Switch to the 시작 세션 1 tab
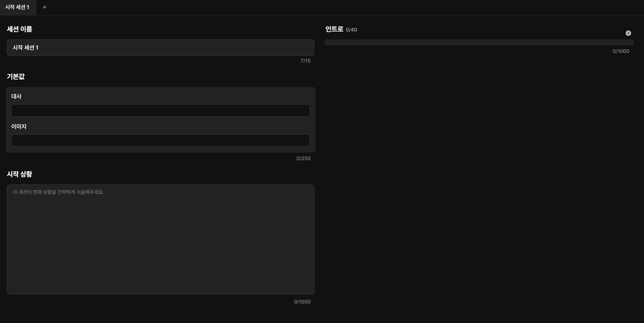644x323 pixels. pos(18,7)
